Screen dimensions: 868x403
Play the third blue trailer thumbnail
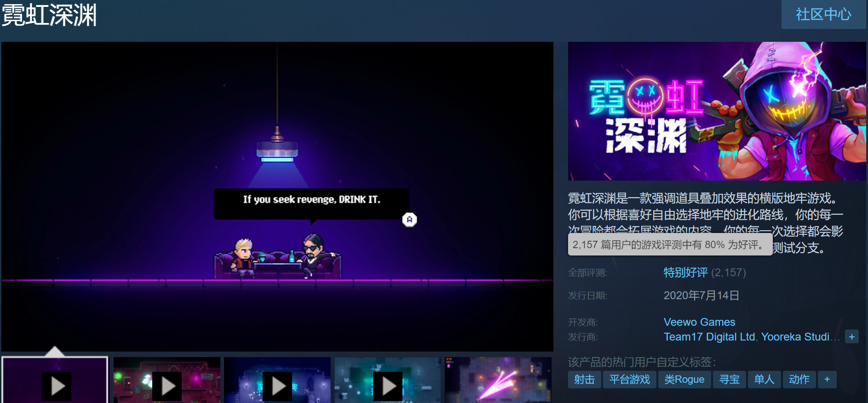pyautogui.click(x=277, y=380)
